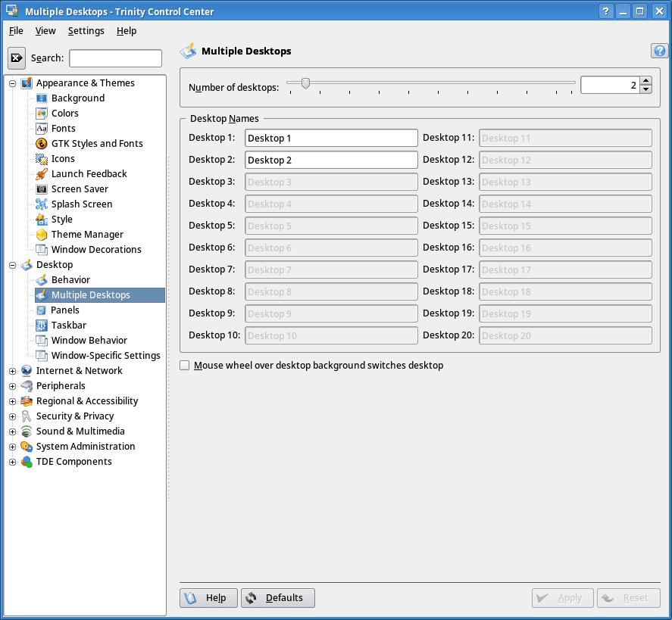Click the number of desktops value box

611,85
